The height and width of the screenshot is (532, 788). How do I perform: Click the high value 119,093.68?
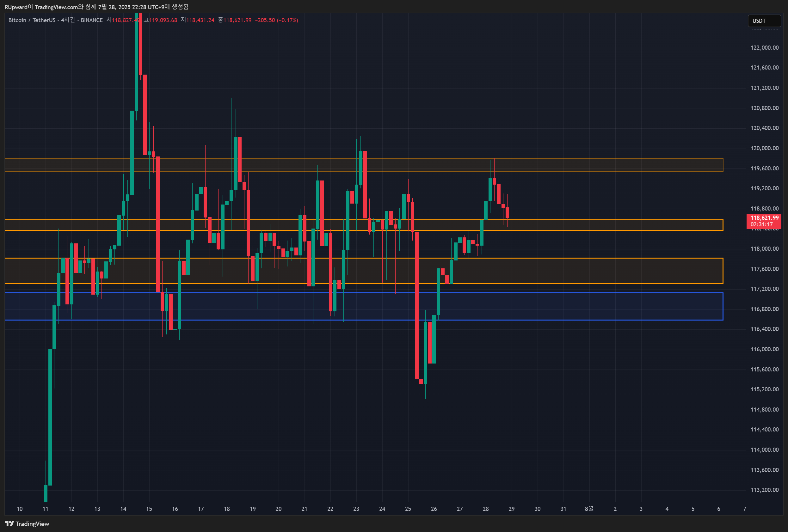163,20
